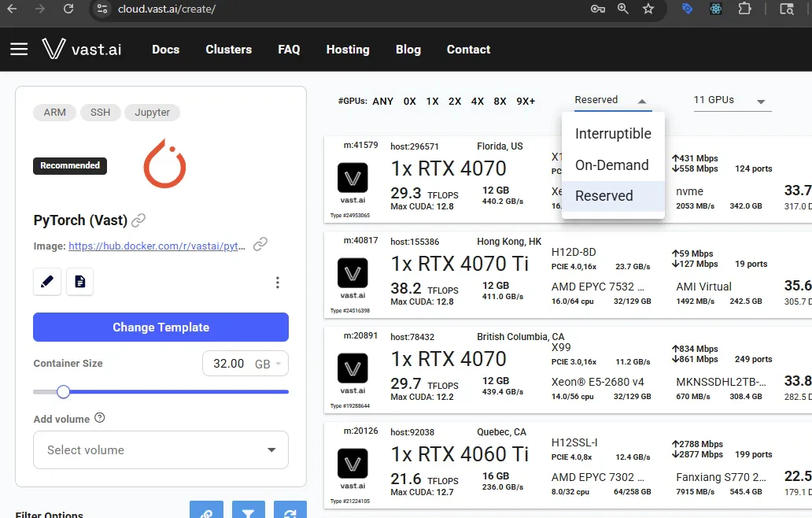Open FAQ in the top navigation
This screenshot has width=812, height=518.
(289, 50)
